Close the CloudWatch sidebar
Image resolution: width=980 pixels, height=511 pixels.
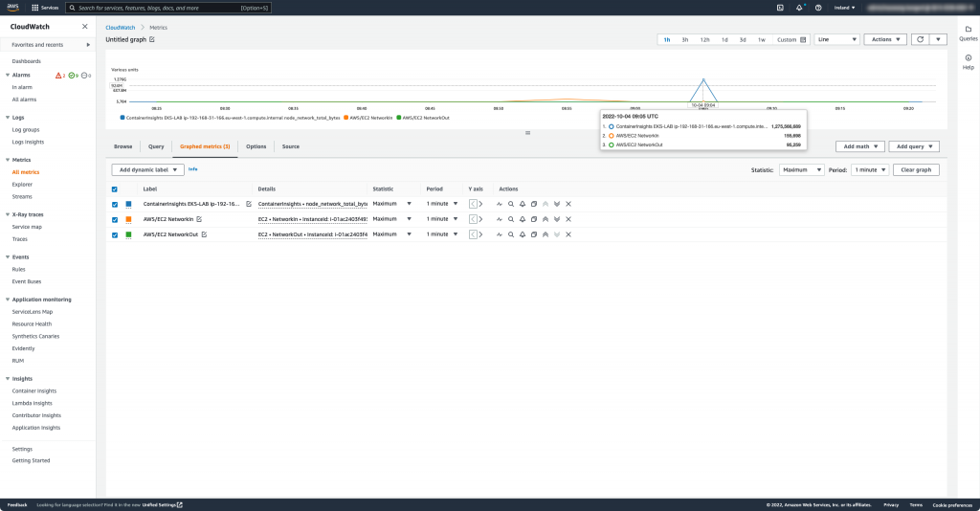[85, 26]
